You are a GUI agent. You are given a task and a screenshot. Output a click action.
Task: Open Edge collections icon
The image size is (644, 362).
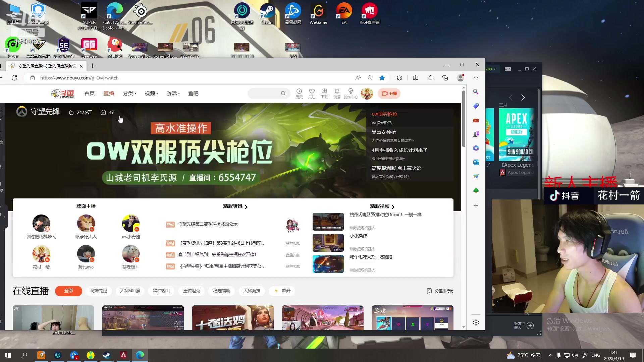pyautogui.click(x=445, y=78)
